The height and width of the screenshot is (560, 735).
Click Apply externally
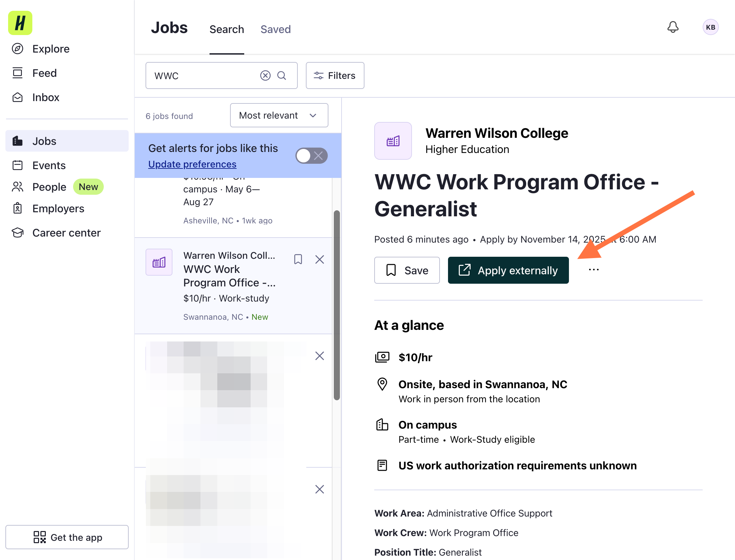click(x=508, y=270)
